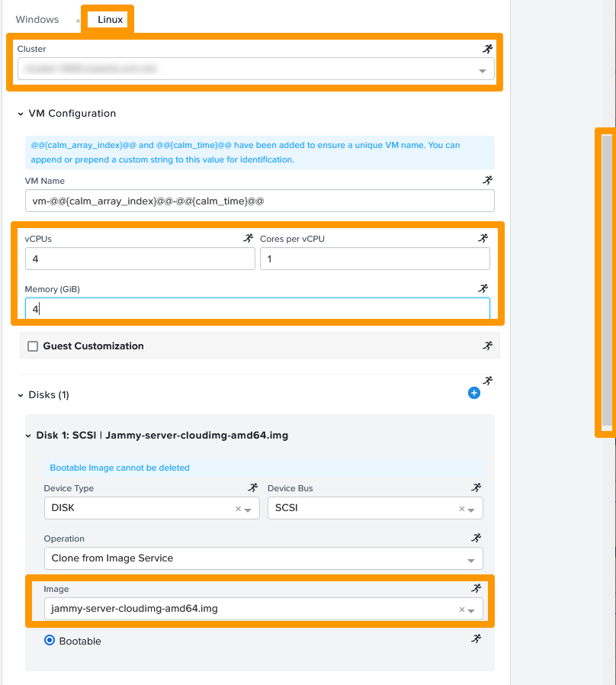This screenshot has height=685, width=616.
Task: Toggle the runtime icon for Memory (GiB)
Action: coord(483,289)
